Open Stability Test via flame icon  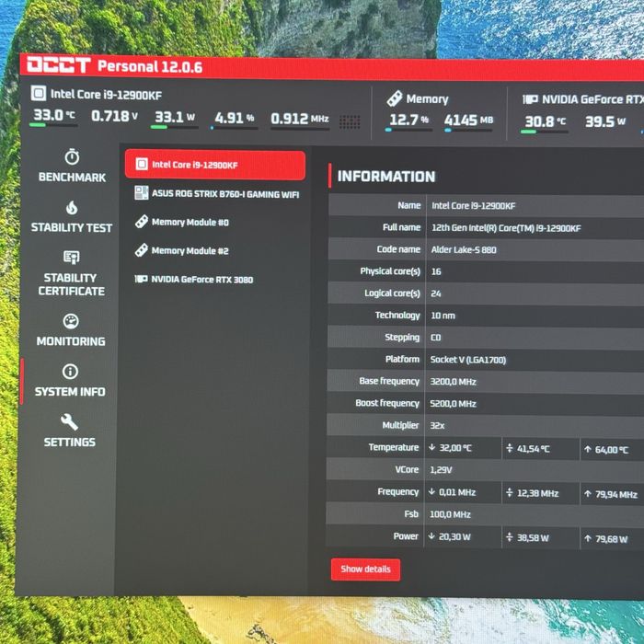(72, 208)
